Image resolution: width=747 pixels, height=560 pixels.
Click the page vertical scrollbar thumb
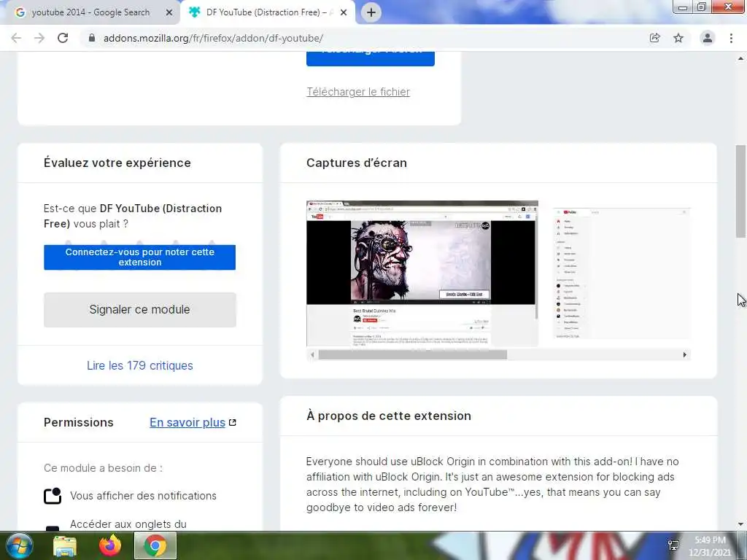click(x=740, y=191)
